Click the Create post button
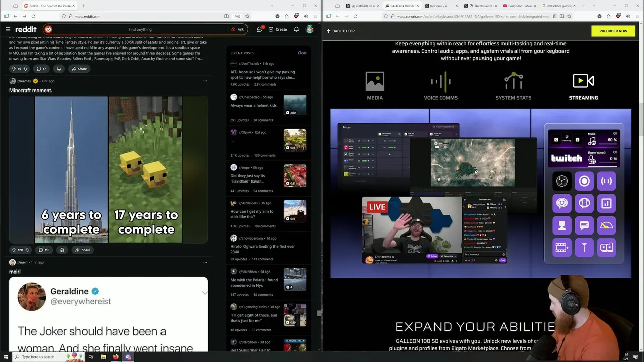644x362 pixels. pyautogui.click(x=278, y=29)
